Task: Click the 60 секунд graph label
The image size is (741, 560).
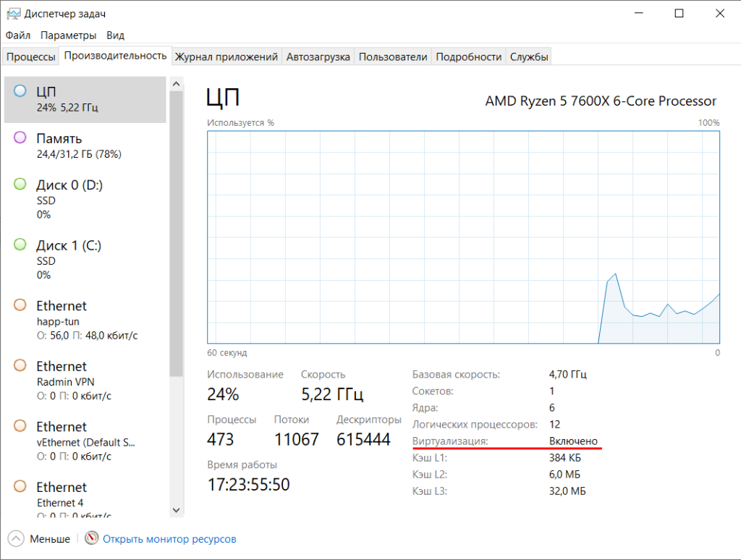Action: tap(226, 352)
